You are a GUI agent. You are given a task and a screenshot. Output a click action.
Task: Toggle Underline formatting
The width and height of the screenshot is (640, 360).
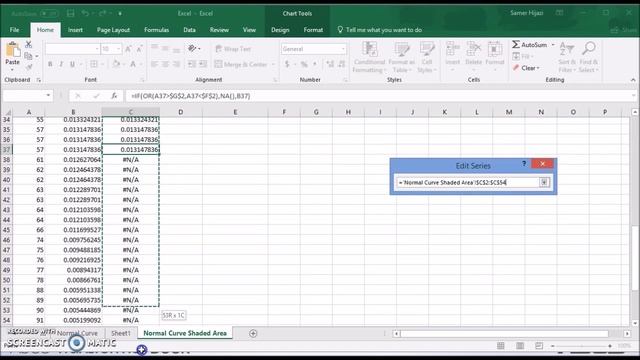coord(72,64)
